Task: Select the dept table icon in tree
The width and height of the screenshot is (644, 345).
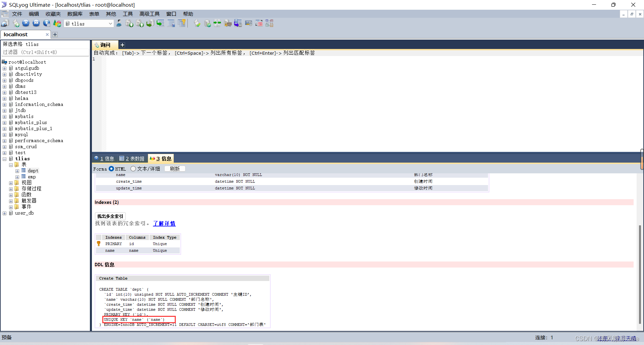Action: pyautogui.click(x=24, y=171)
